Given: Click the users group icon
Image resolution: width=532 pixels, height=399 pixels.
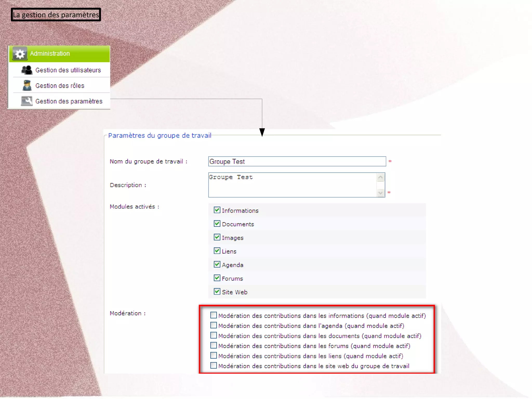Looking at the screenshot, I should click(27, 70).
